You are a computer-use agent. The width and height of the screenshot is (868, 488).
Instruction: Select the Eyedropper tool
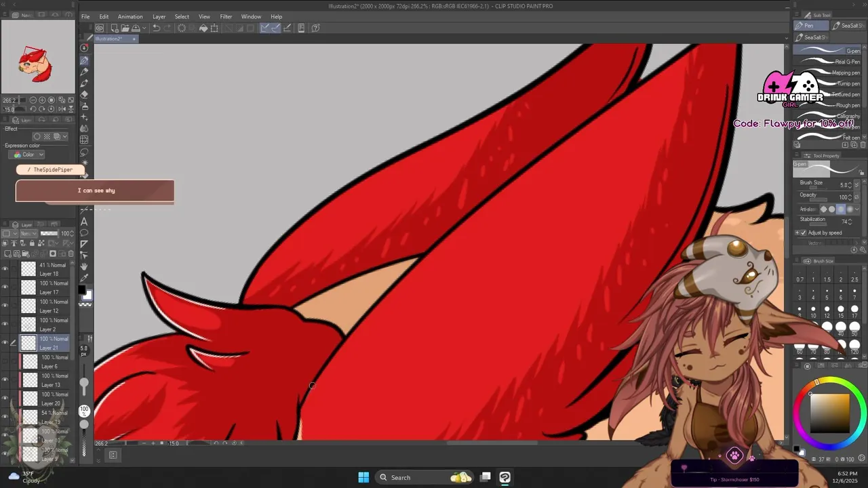click(x=84, y=278)
